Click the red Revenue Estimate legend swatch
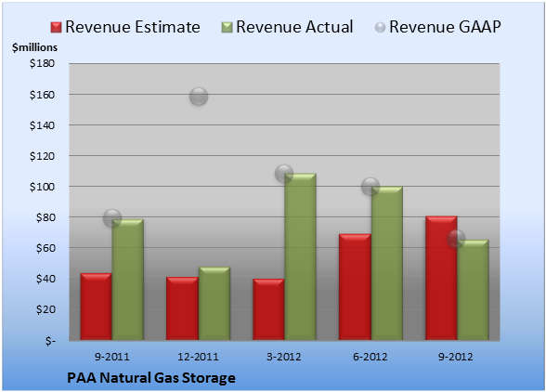Image resolution: width=546 pixels, height=392 pixels. coord(56,28)
